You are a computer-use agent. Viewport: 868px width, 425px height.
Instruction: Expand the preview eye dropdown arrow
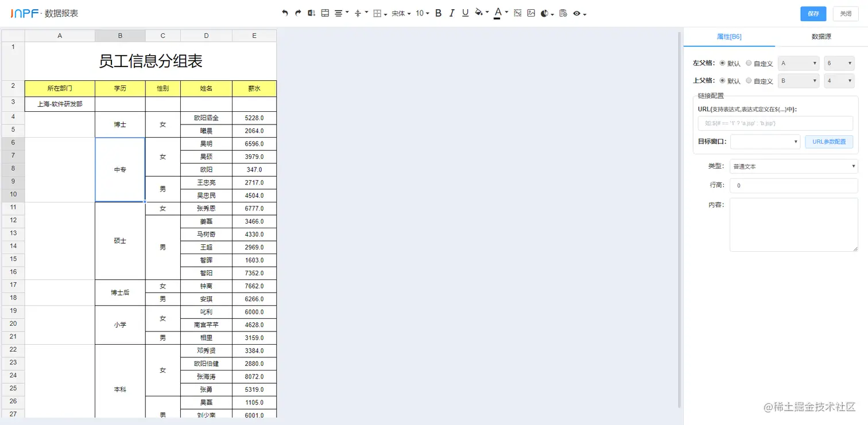[584, 14]
